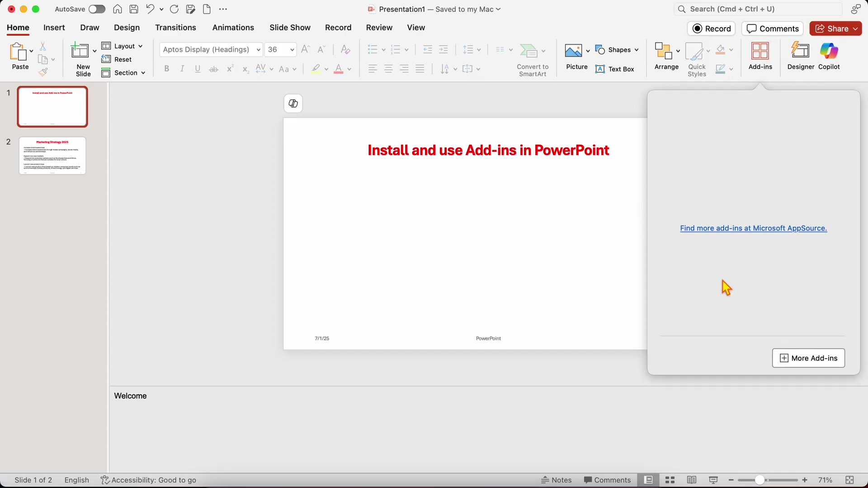Viewport: 868px width, 488px height.
Task: Click the Record button at top right
Action: click(712, 28)
